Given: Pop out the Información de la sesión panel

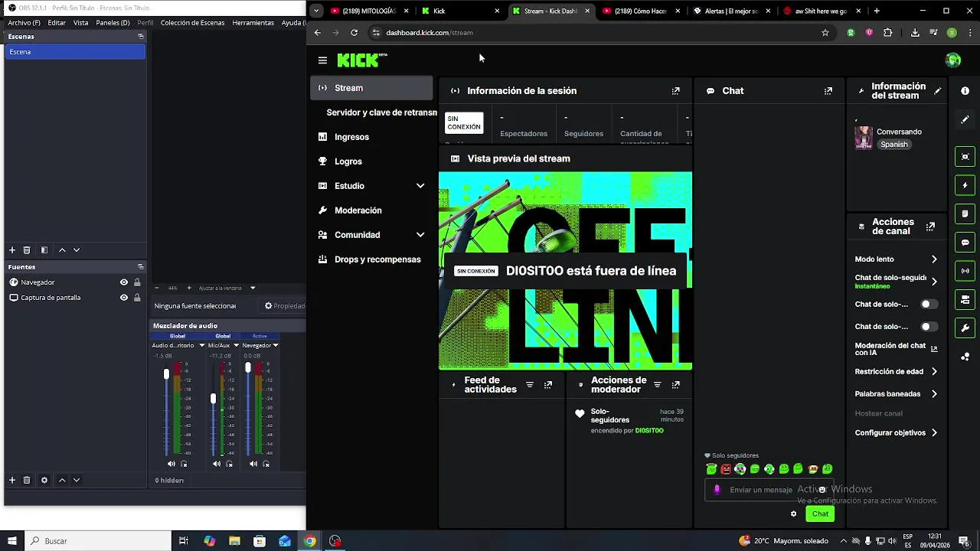Looking at the screenshot, I should click(675, 91).
